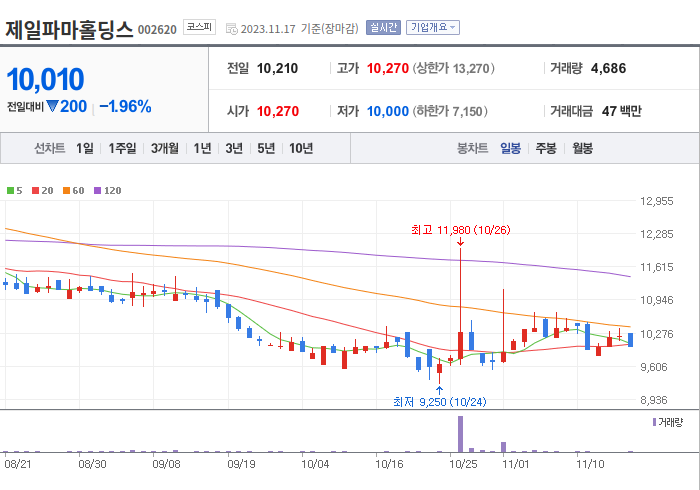
Task: Select the 1주일 line chart tab
Action: (122, 148)
